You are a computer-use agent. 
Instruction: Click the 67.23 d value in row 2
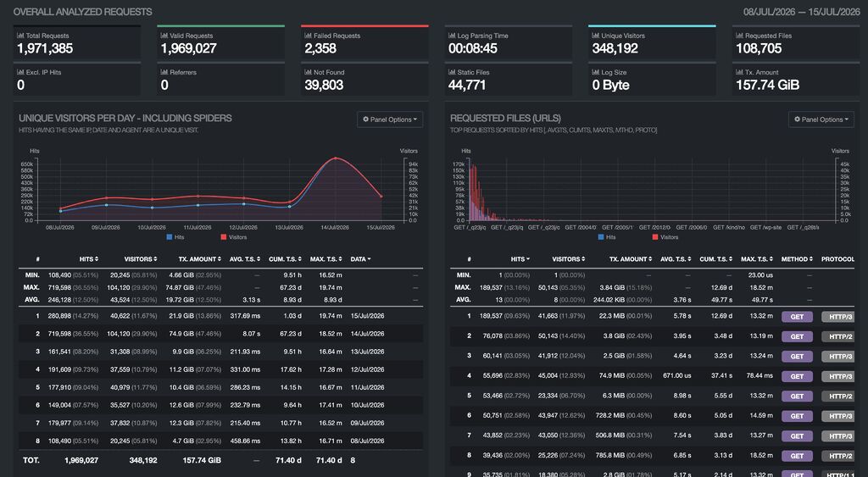tap(291, 334)
